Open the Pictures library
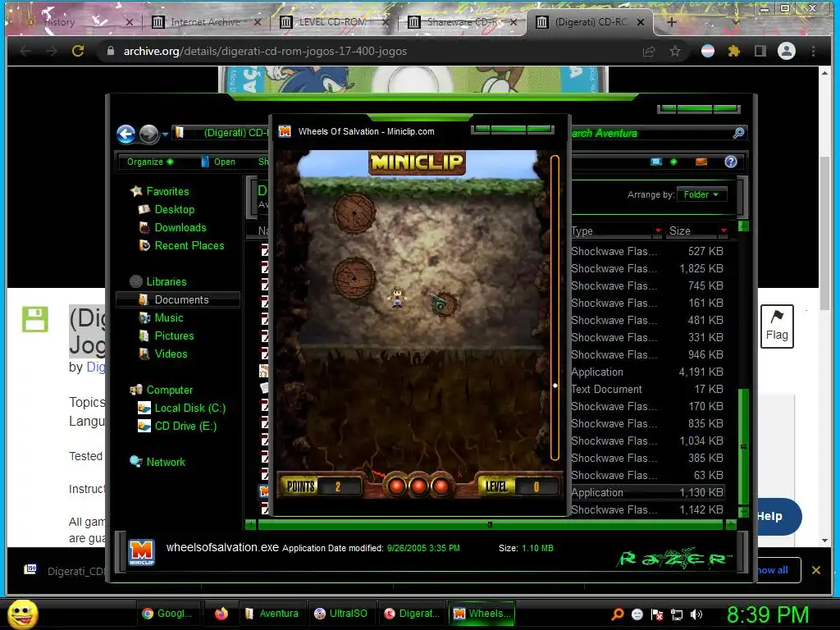Screen dimensions: 840x630 pos(166,336)
